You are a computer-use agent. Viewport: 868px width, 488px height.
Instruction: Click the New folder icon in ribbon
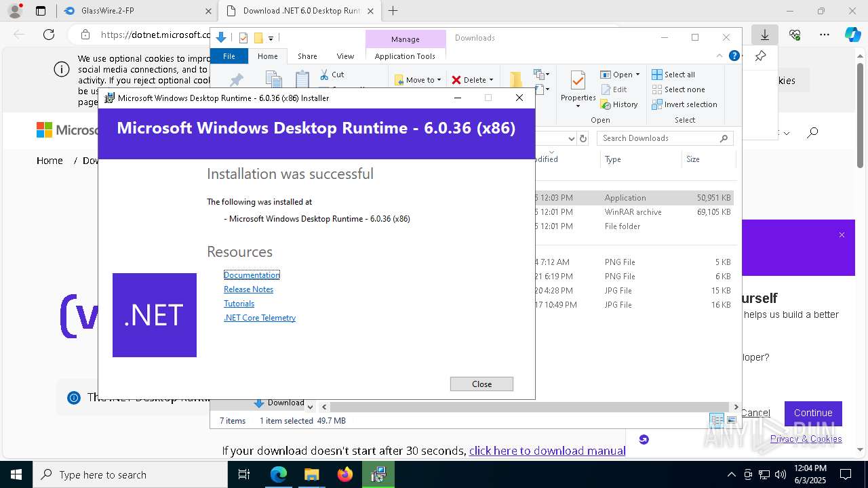pyautogui.click(x=516, y=80)
